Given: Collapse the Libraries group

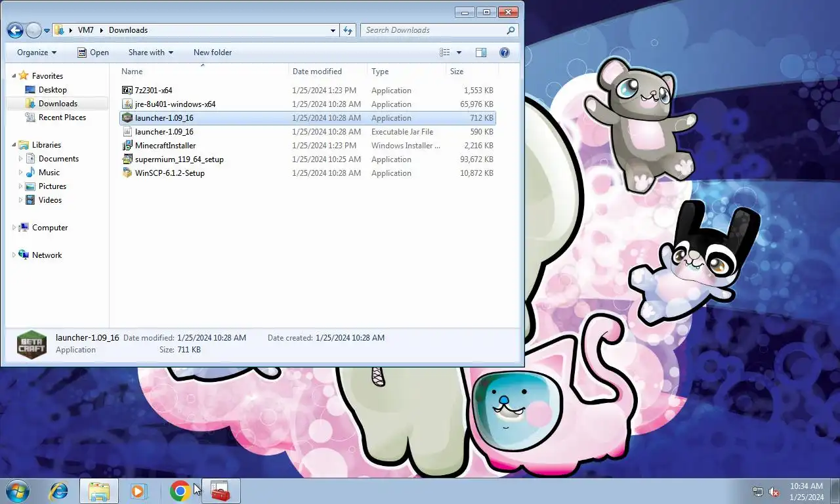Looking at the screenshot, I should pos(14,145).
